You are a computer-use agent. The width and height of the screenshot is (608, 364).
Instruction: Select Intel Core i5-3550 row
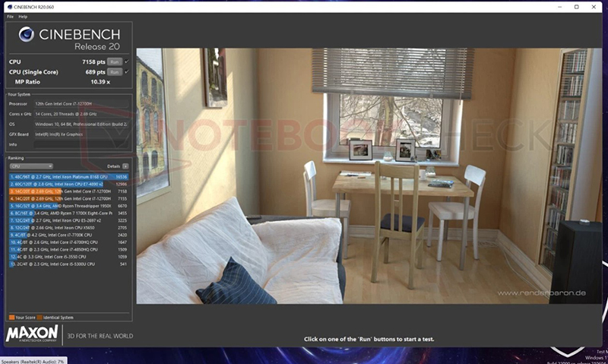(x=68, y=257)
